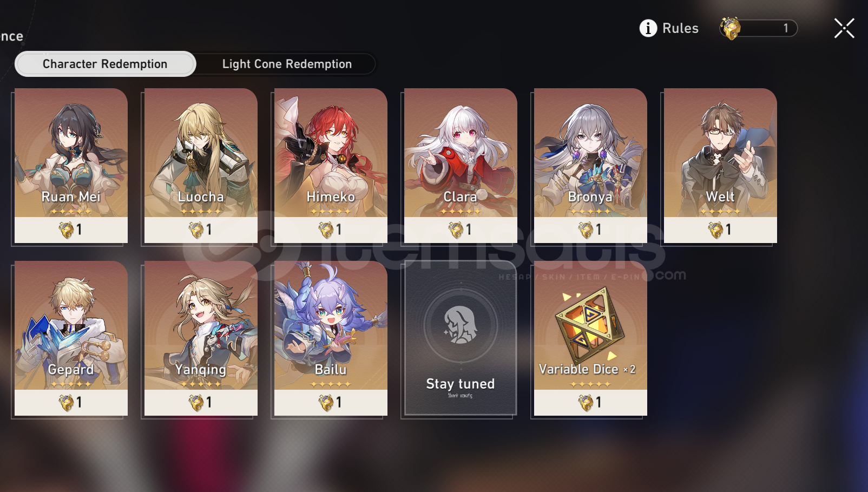Click ticket cost icon under Variable Dice
868x492 pixels.
pos(586,403)
